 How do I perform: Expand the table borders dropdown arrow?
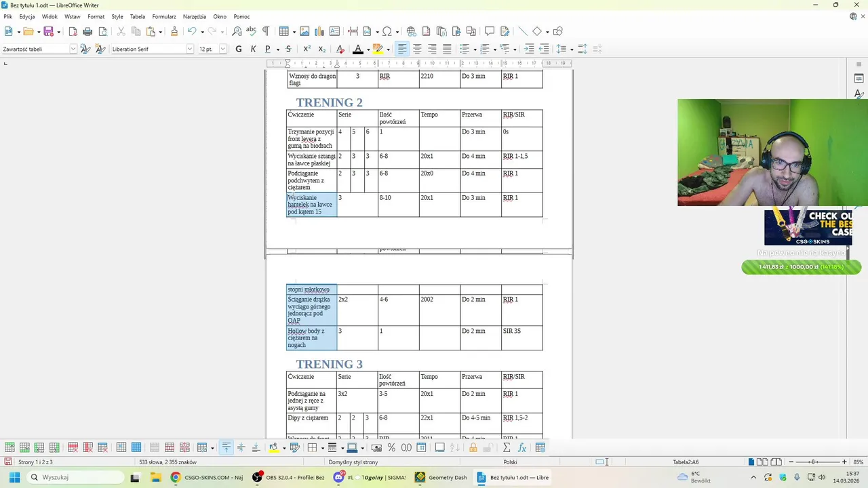[x=322, y=447]
